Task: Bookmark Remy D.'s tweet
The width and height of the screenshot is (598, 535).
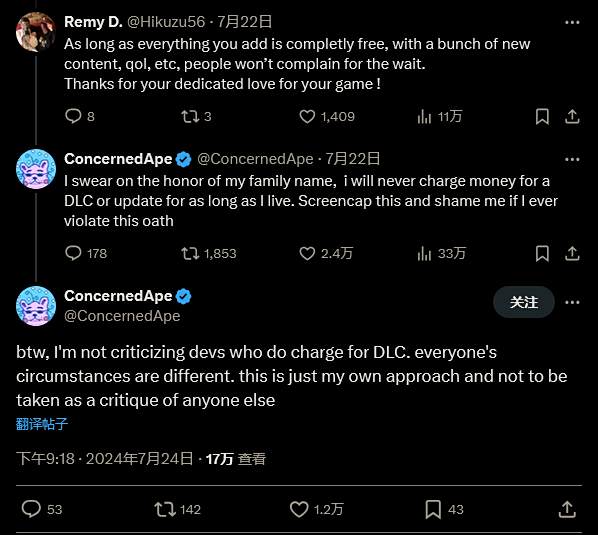Action: [x=542, y=116]
